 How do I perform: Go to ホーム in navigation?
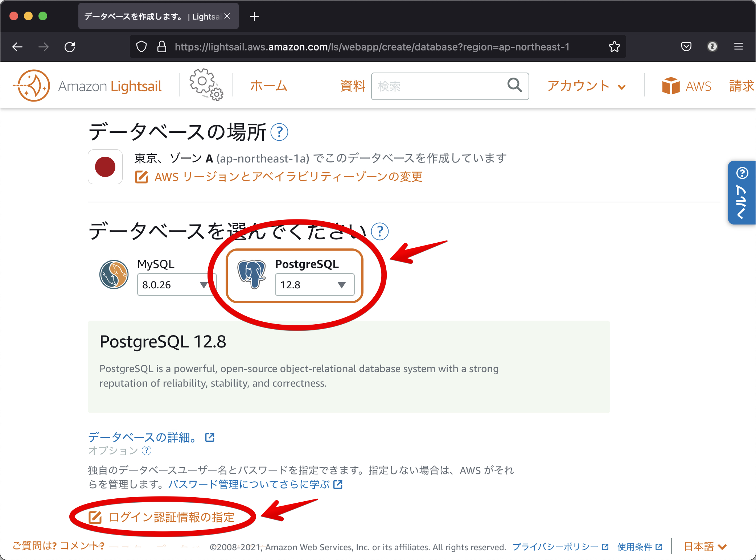(269, 86)
